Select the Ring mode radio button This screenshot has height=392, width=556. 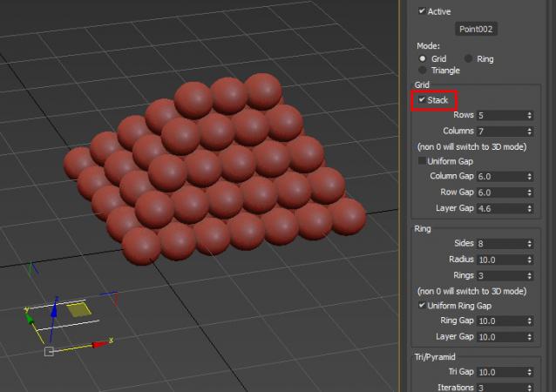(x=468, y=58)
